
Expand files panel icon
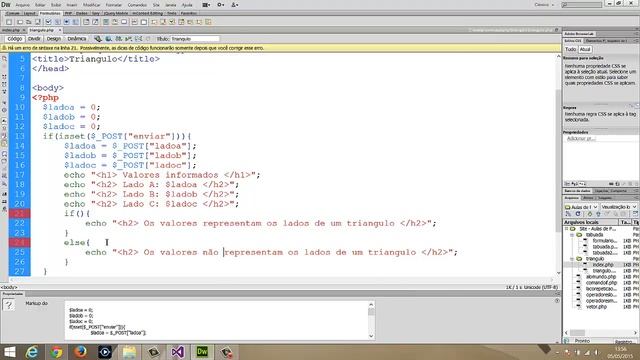pos(635,214)
